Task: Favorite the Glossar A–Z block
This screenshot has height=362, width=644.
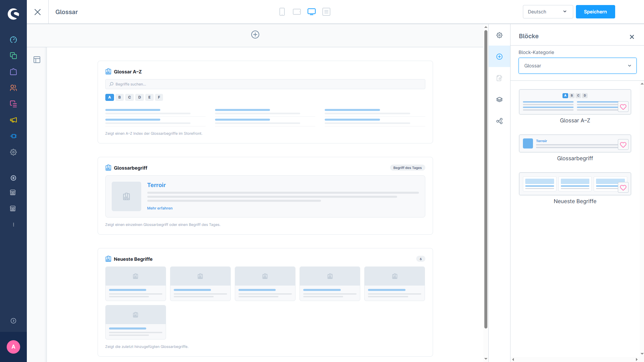Action: coord(623,107)
